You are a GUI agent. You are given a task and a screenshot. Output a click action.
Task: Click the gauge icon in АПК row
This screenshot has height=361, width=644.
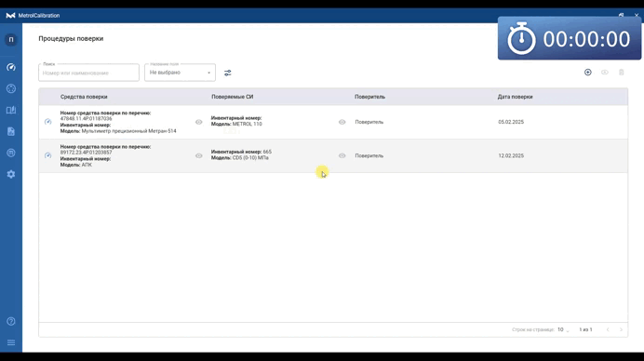click(48, 155)
